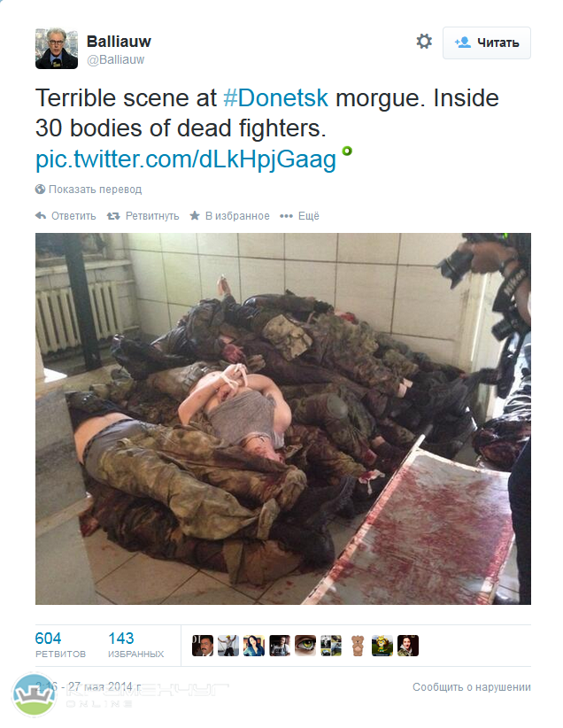Open the gear settings menu
The image size is (563, 728).
point(424,42)
